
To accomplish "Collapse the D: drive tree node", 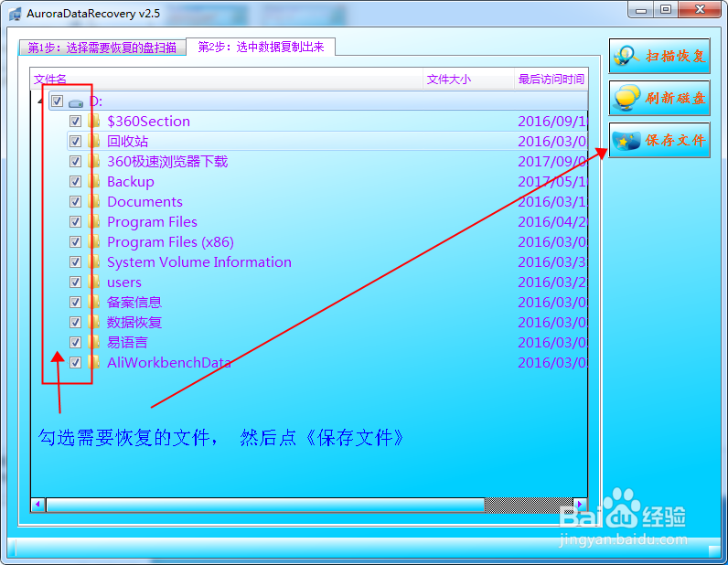I will (40, 101).
